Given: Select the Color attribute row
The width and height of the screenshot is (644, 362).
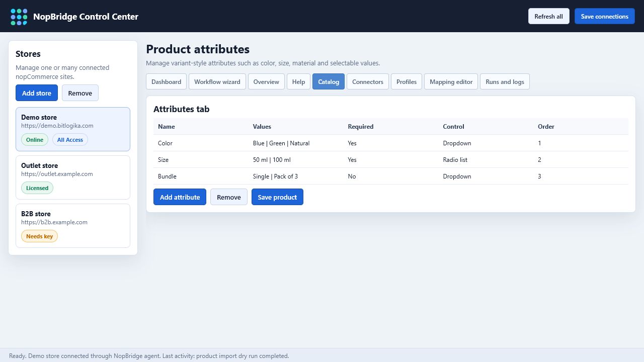Looking at the screenshot, I should 391,143.
